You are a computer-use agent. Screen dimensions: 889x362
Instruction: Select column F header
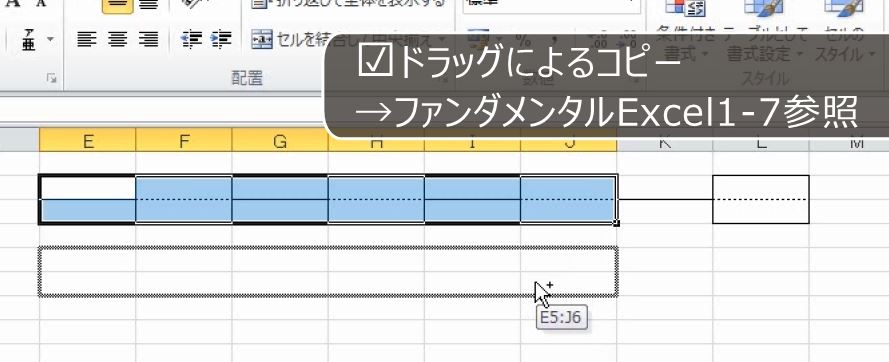click(184, 141)
